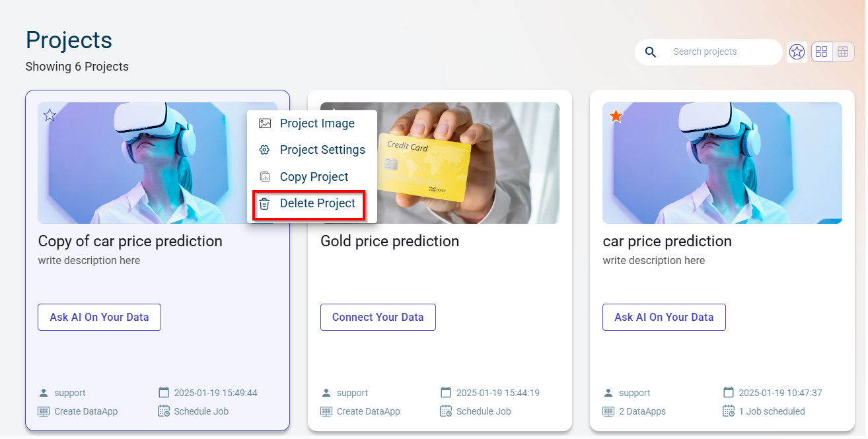The image size is (868, 439).
Task: Focus the Search projects input field
Action: coord(720,51)
